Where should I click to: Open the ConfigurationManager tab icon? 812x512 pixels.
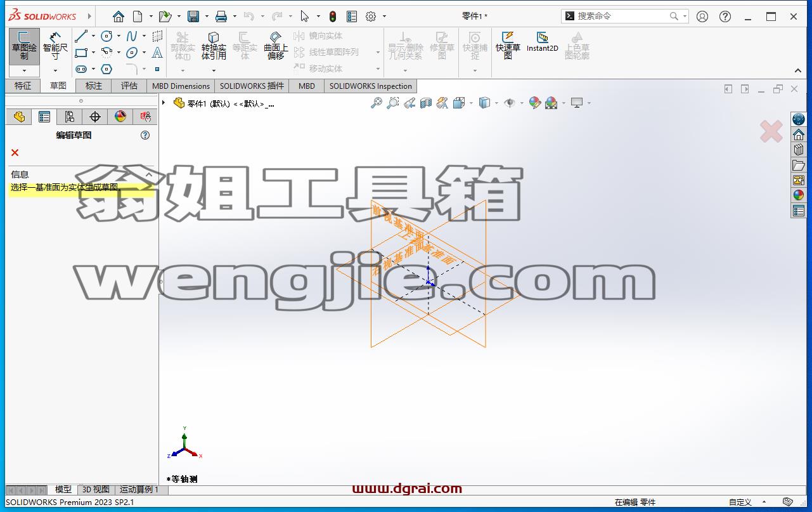click(69, 117)
